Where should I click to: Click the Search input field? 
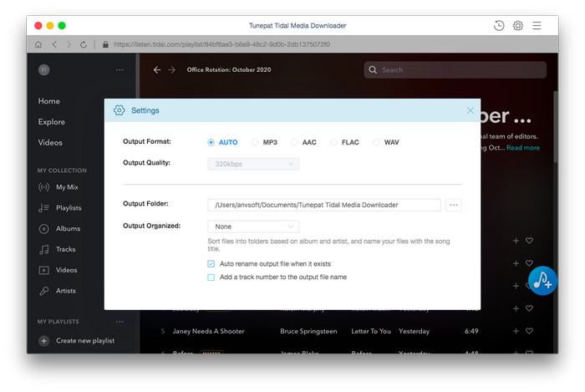point(455,69)
